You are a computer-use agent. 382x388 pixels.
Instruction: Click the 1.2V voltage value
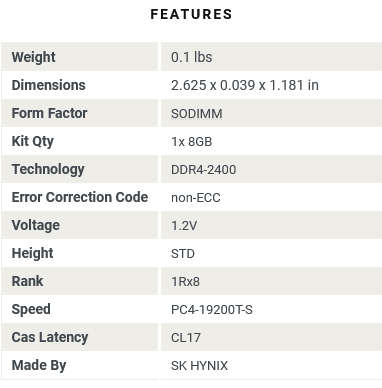pyautogui.click(x=184, y=226)
